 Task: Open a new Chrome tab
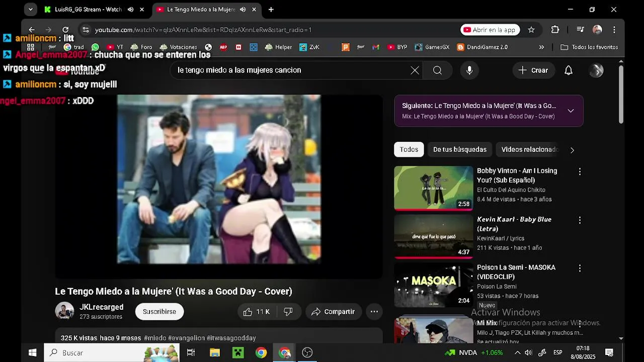point(271,10)
